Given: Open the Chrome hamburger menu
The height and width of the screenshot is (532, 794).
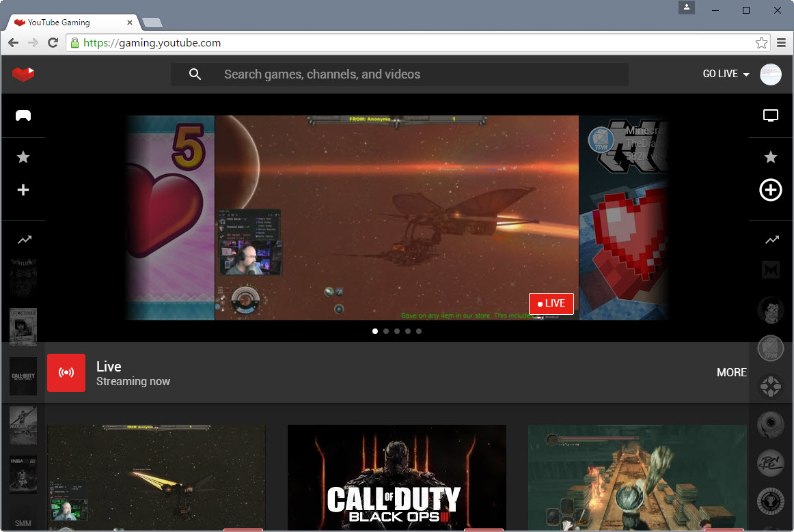Looking at the screenshot, I should (781, 43).
